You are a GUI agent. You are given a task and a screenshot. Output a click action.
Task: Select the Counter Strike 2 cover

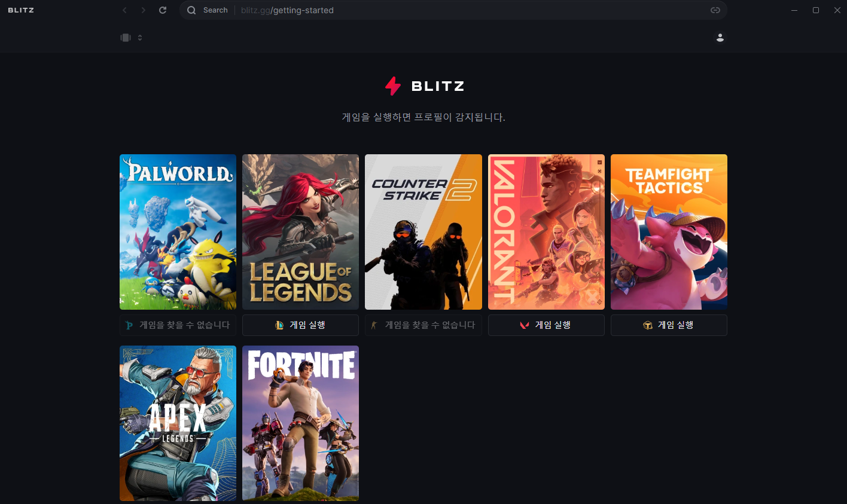point(423,232)
